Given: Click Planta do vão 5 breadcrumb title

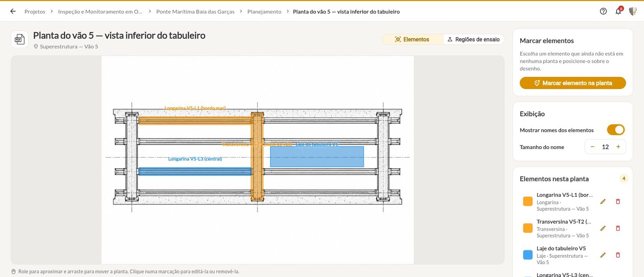Looking at the screenshot, I should pyautogui.click(x=346, y=12).
